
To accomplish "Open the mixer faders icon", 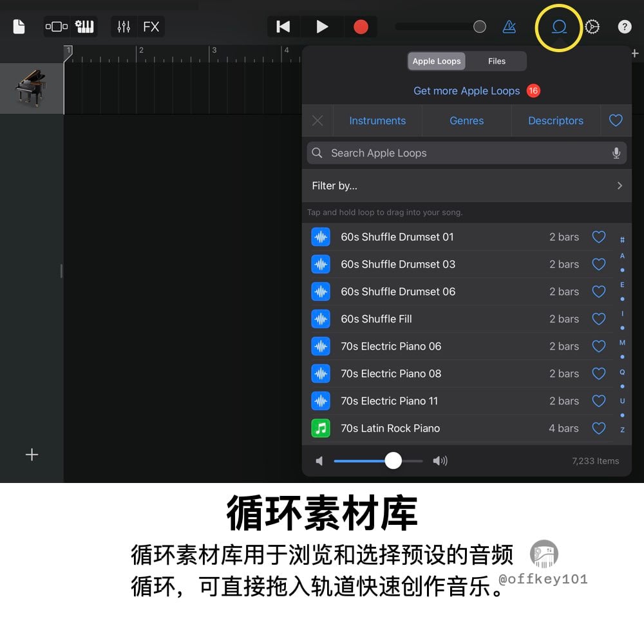I will point(123,26).
